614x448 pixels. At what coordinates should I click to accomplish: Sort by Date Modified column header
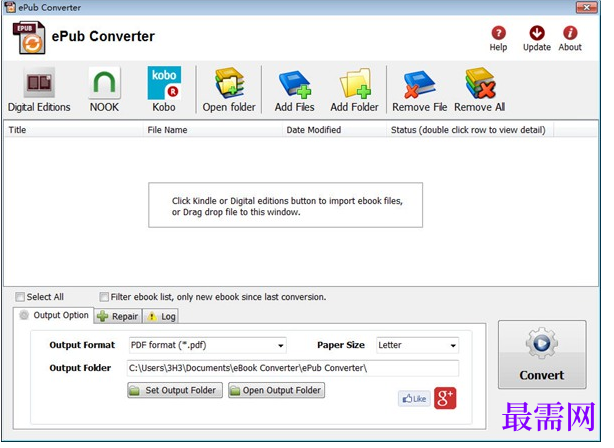[x=334, y=130]
